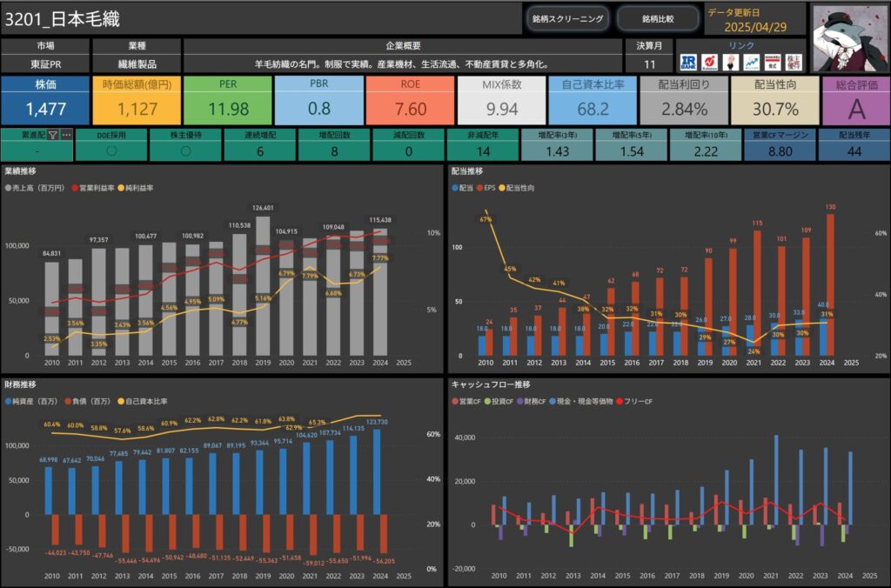Image resolution: width=891 pixels, height=588 pixels.
Task: Select the 自己資本比率 68.2 card
Action: point(593,100)
